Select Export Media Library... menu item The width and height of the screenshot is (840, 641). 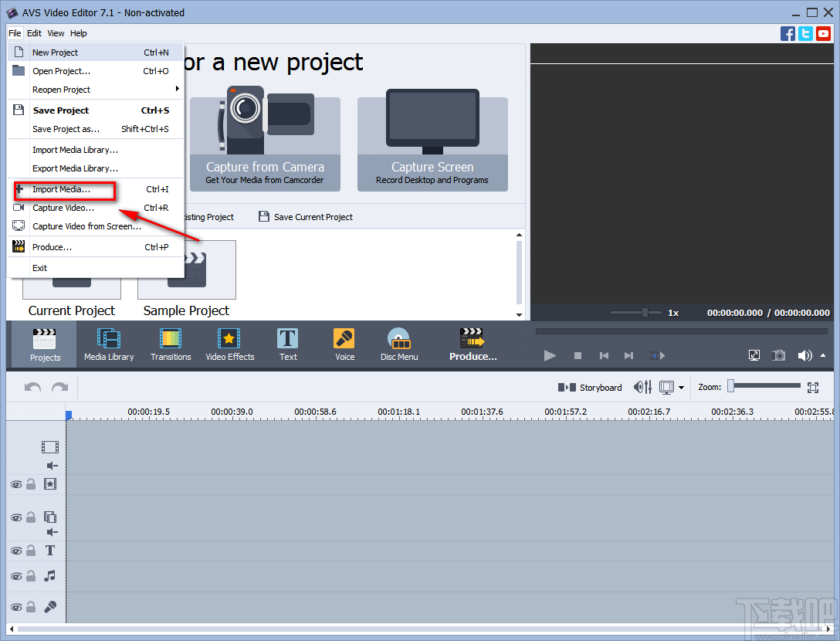pos(96,168)
